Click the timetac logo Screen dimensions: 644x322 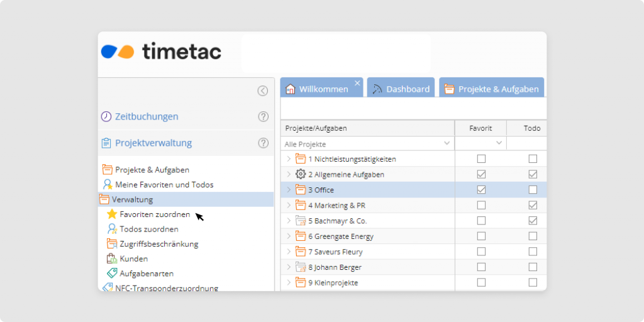tap(162, 52)
